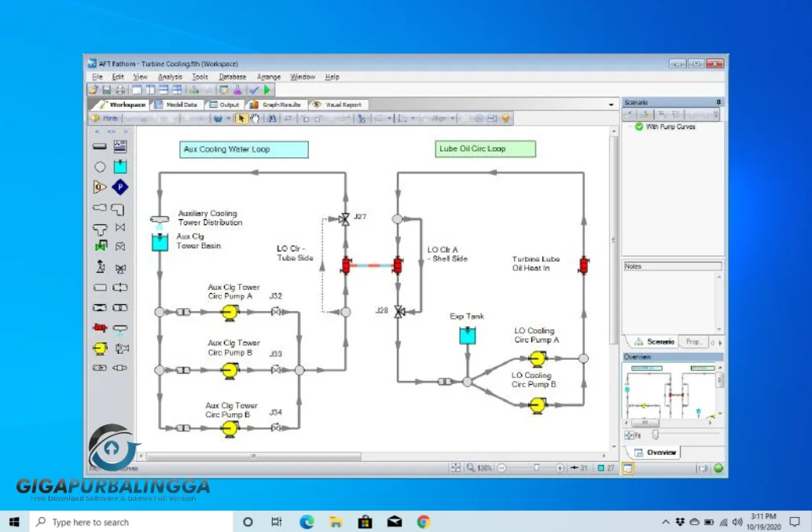Click the workspace zoom slider handle

pyautogui.click(x=536, y=468)
